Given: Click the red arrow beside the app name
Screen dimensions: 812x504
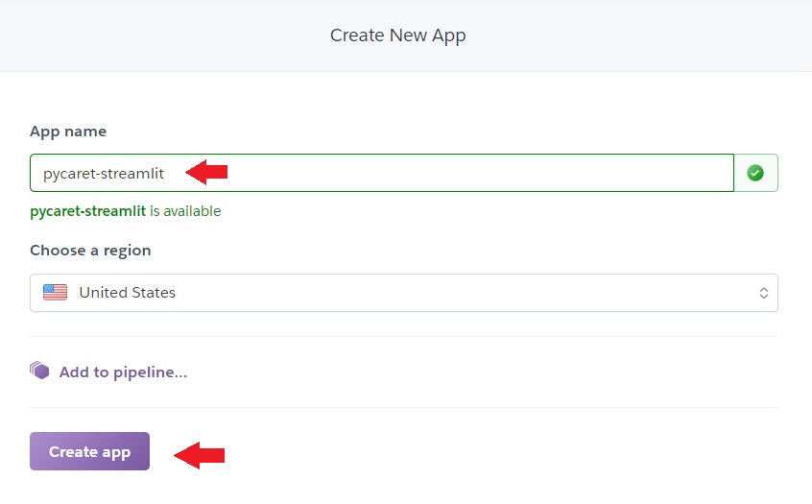Looking at the screenshot, I should (x=206, y=172).
